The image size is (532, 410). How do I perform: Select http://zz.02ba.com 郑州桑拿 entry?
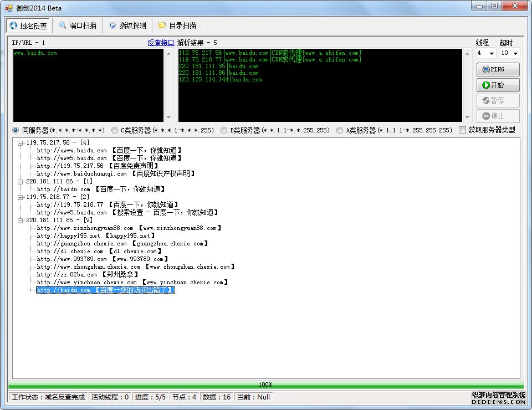88,275
